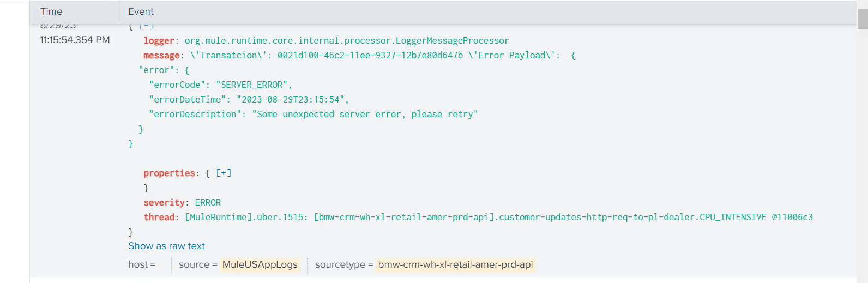Click the ERROR severity value
Screen dimensions: 868x283
click(x=208, y=202)
